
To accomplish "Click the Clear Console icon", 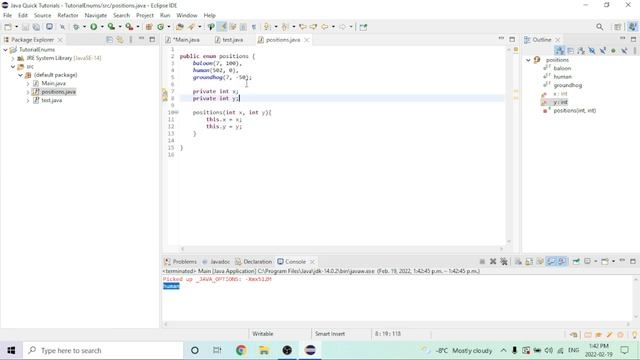I will pyautogui.click(x=518, y=262).
